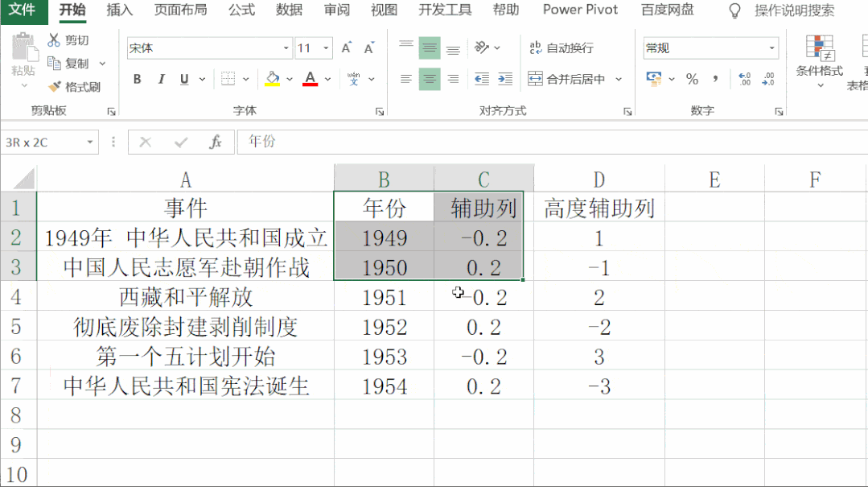Open number 数字 dialog launcher
Screen dimensions: 868x487
pyautogui.click(x=779, y=112)
